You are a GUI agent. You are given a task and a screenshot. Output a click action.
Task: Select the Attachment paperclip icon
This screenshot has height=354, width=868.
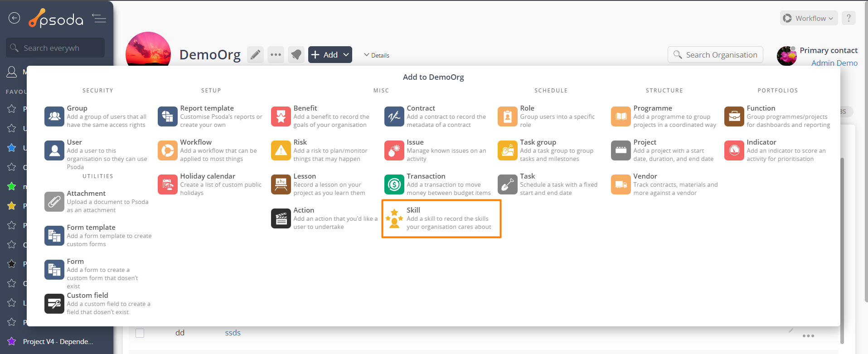[x=54, y=202]
